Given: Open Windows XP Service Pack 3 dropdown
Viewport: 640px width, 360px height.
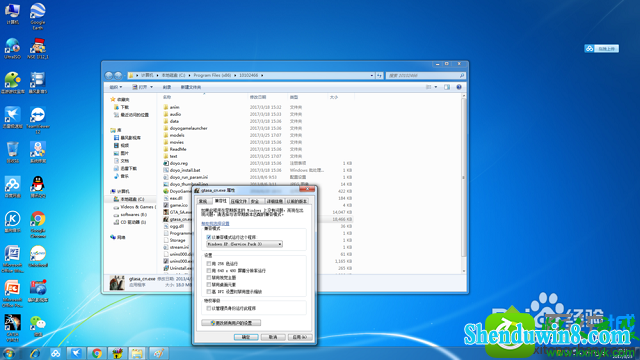Looking at the screenshot, I should 244,244.
